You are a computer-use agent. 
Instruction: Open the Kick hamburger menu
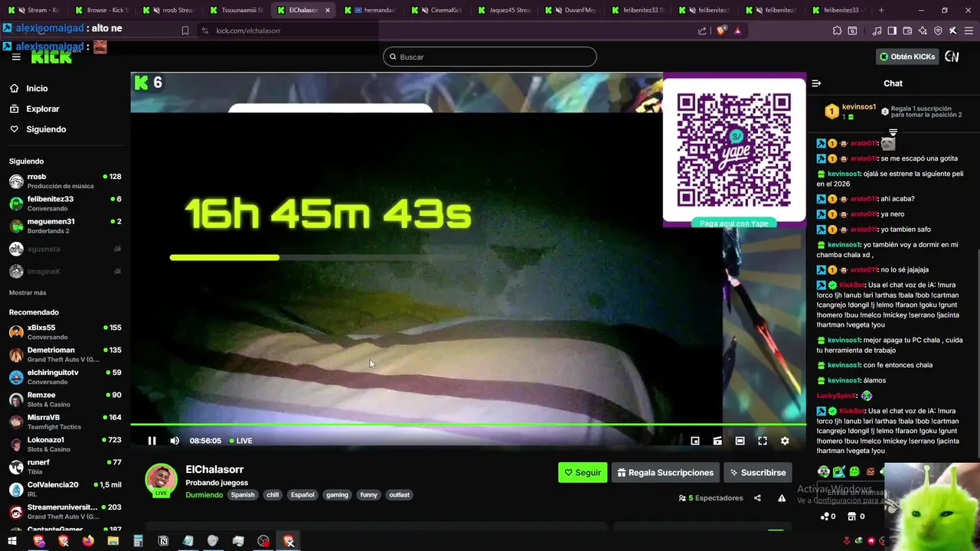16,57
